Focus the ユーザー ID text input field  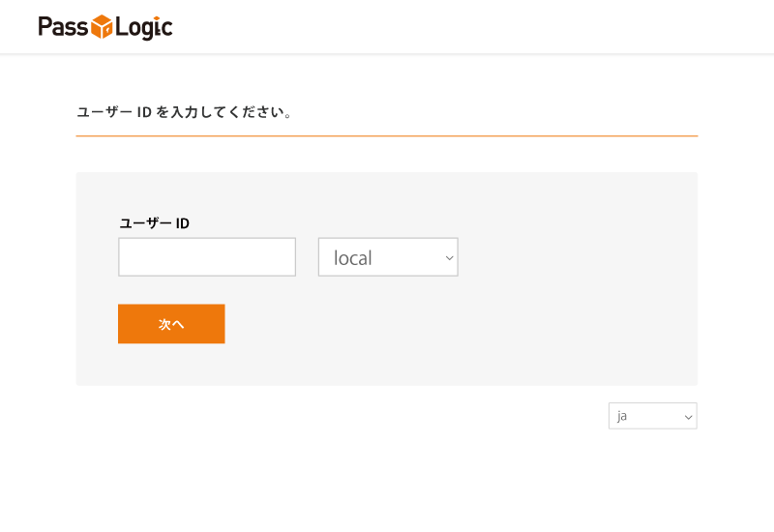pyautogui.click(x=207, y=257)
